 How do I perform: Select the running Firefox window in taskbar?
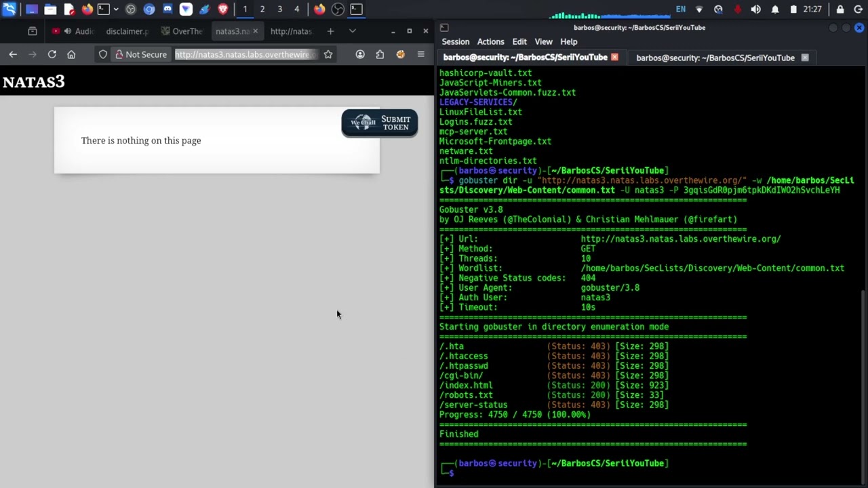(319, 9)
